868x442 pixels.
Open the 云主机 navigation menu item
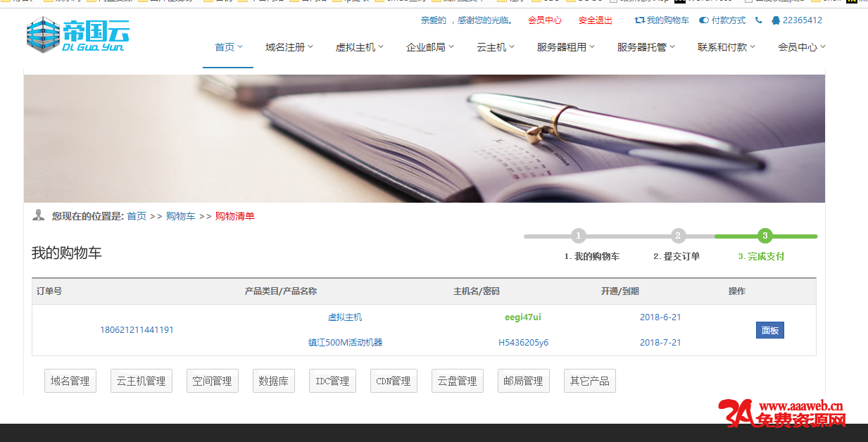[x=495, y=47]
